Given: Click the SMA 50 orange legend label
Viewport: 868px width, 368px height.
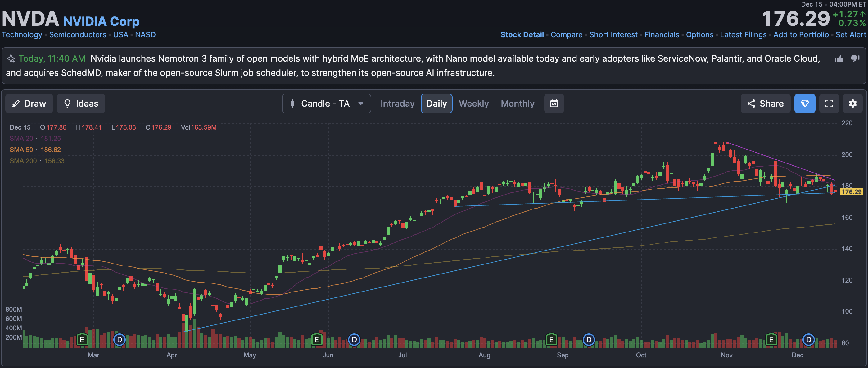Looking at the screenshot, I should click(21, 150).
